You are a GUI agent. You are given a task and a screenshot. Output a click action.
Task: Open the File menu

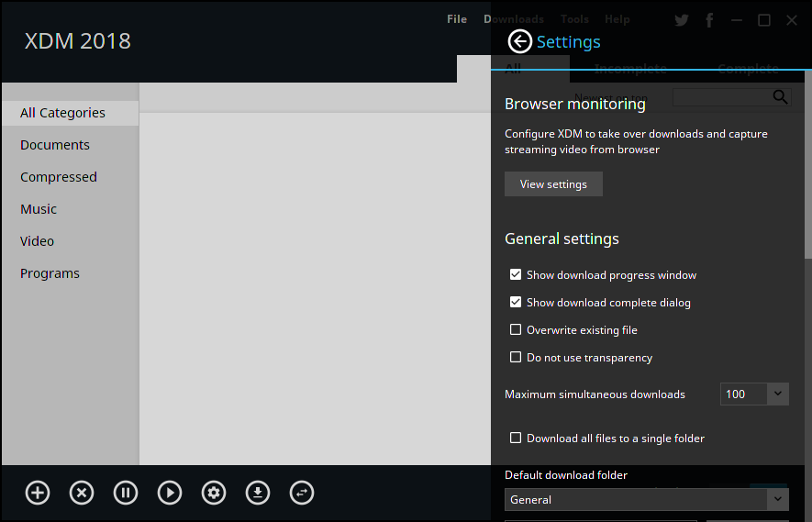pyautogui.click(x=457, y=19)
